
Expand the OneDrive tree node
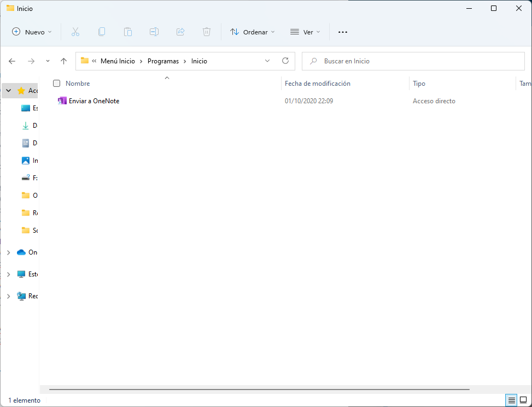click(x=9, y=252)
